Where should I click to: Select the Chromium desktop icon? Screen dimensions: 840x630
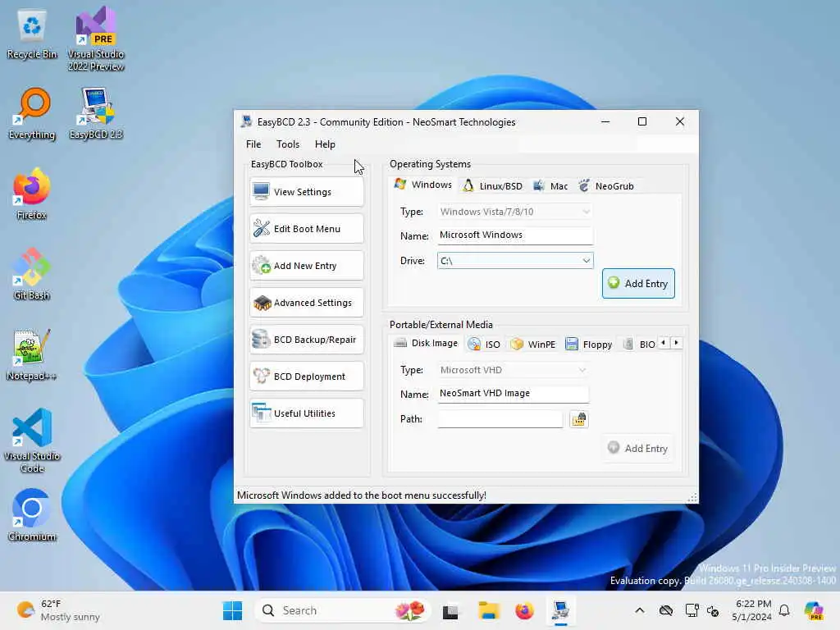tap(32, 516)
